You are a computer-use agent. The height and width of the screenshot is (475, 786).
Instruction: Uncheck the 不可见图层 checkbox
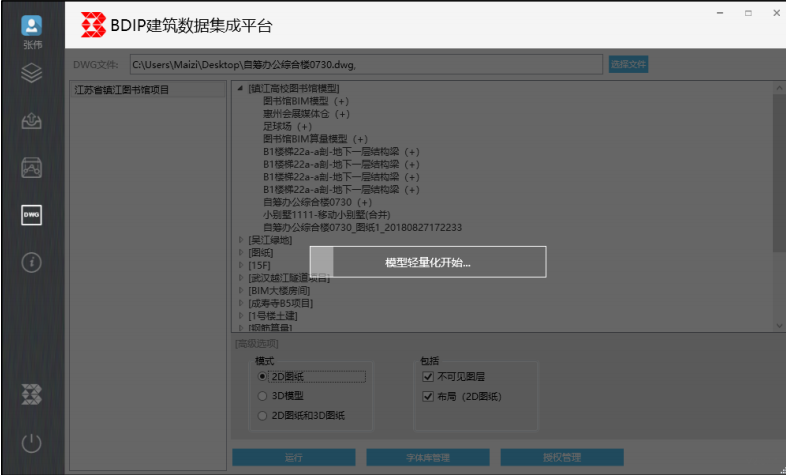point(428,376)
